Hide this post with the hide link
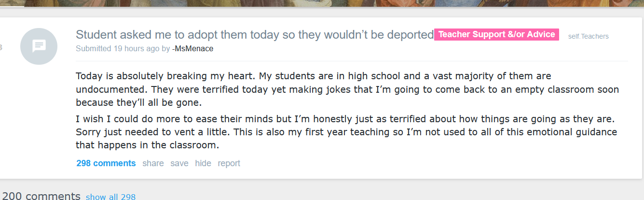 203,163
